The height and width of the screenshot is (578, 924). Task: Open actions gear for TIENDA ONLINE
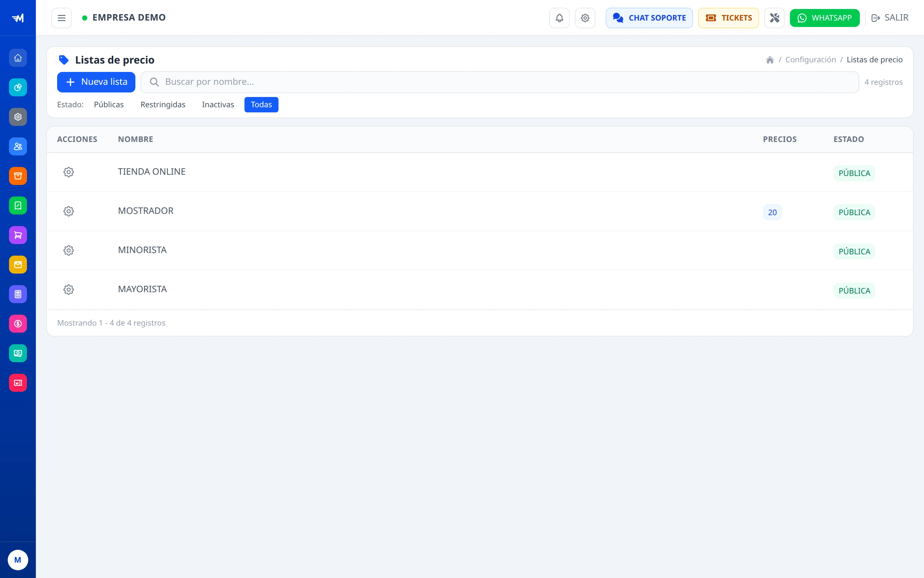click(x=69, y=172)
